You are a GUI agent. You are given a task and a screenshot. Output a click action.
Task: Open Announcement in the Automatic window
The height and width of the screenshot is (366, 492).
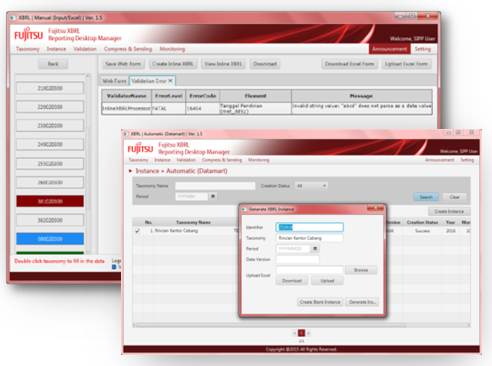(x=439, y=160)
